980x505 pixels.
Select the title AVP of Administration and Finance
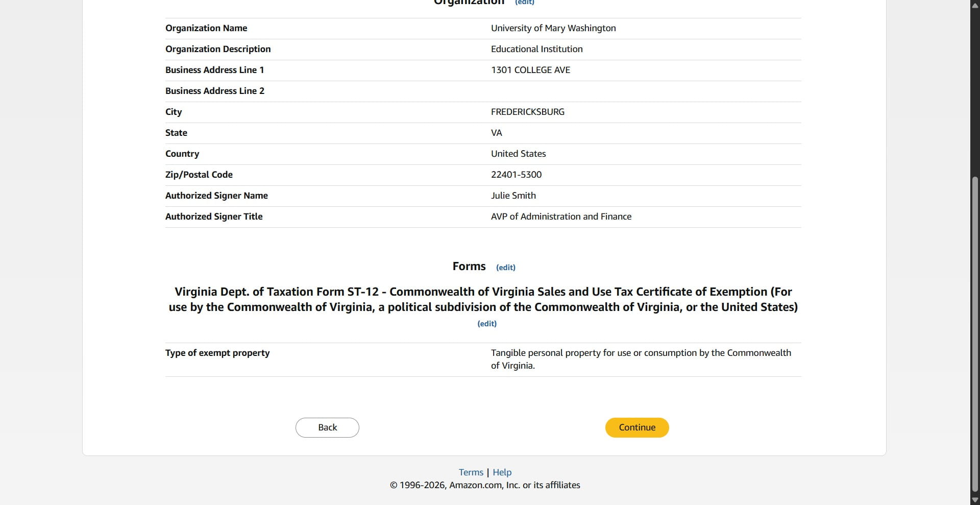click(560, 217)
